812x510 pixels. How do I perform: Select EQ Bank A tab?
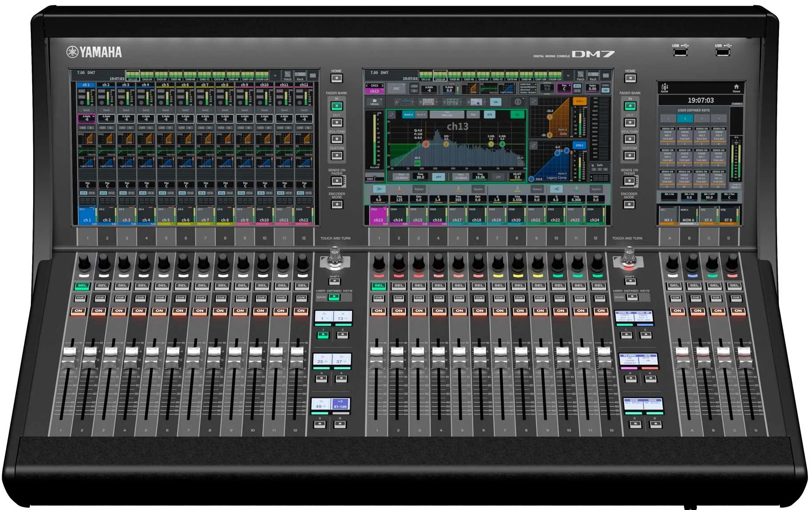pyautogui.click(x=408, y=115)
